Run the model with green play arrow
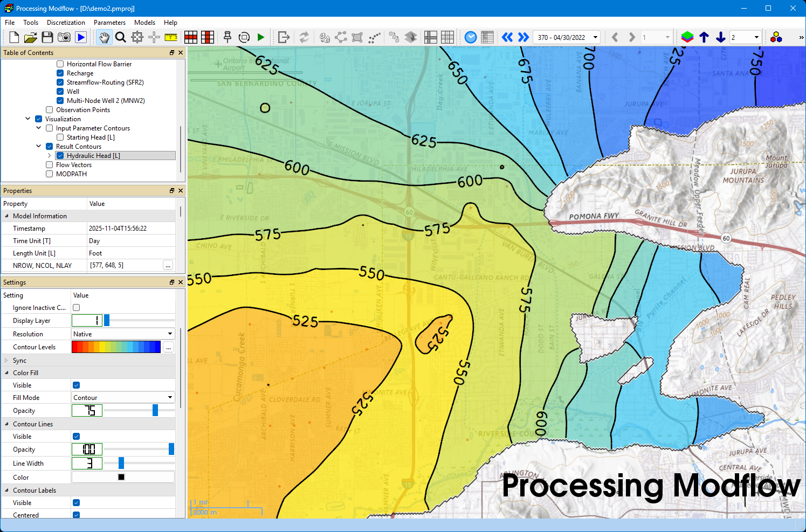This screenshot has height=532, width=806. (x=261, y=37)
